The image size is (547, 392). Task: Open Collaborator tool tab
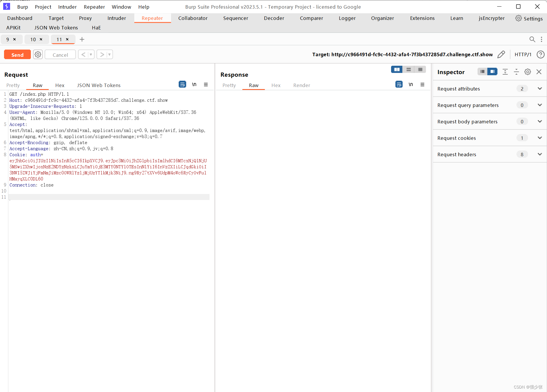coord(193,18)
